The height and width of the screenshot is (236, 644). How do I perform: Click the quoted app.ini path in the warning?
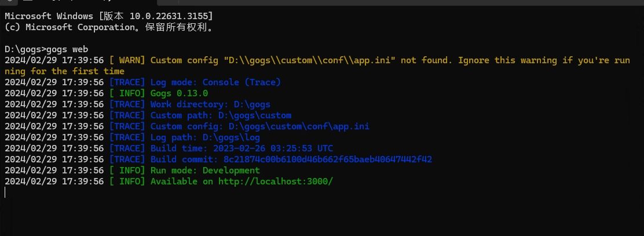[x=310, y=60]
